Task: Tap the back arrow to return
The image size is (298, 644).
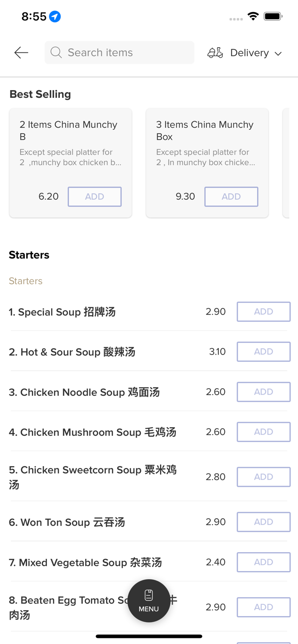Action: click(x=21, y=52)
